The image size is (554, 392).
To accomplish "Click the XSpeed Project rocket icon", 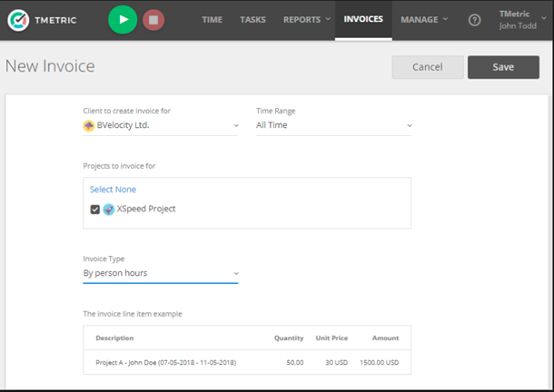I will pyautogui.click(x=108, y=210).
